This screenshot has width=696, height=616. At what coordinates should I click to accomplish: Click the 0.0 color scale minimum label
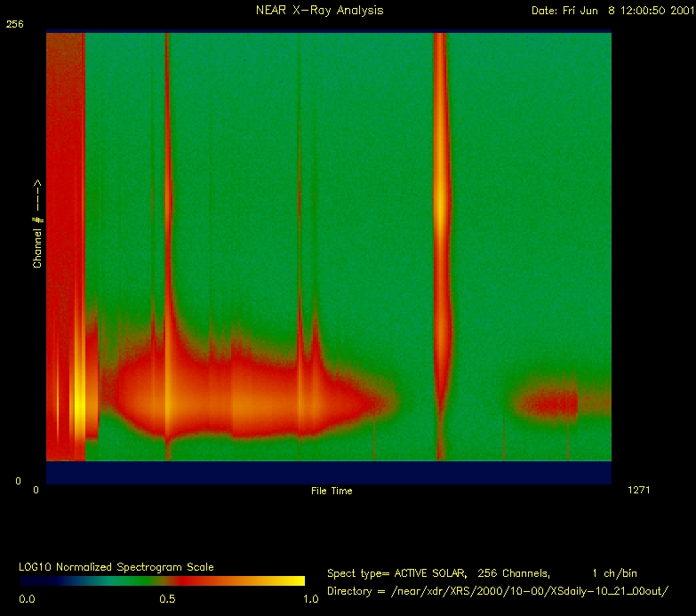[x=28, y=599]
